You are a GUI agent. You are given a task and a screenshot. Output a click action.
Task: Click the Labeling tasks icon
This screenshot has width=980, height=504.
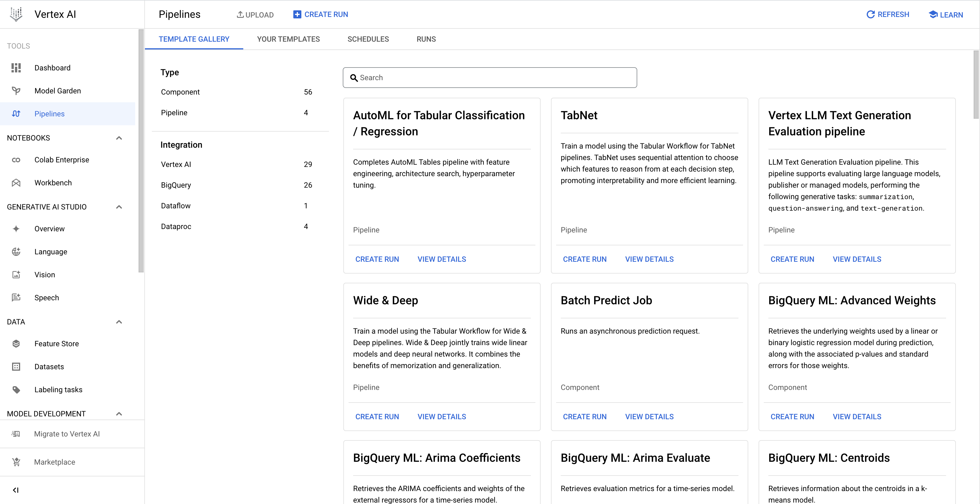(x=16, y=390)
